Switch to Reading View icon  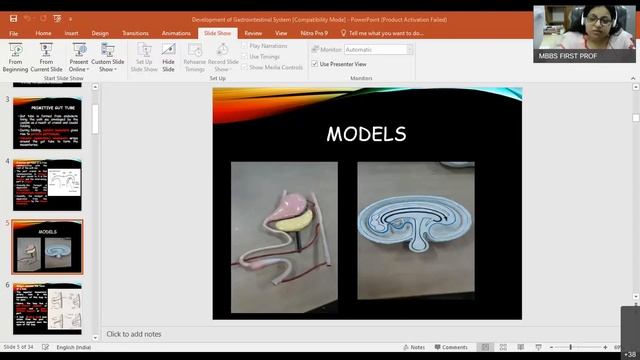pos(521,347)
